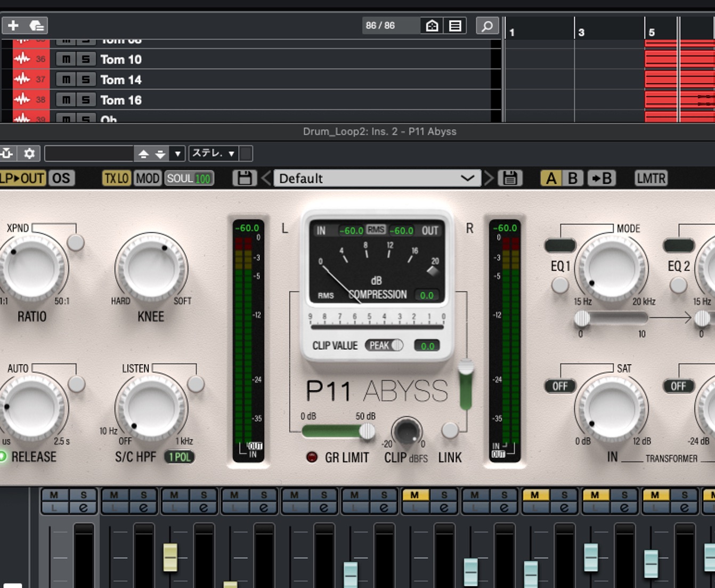Toggle the RMS button on the meter display
This screenshot has width=715, height=588.
pos(376,230)
